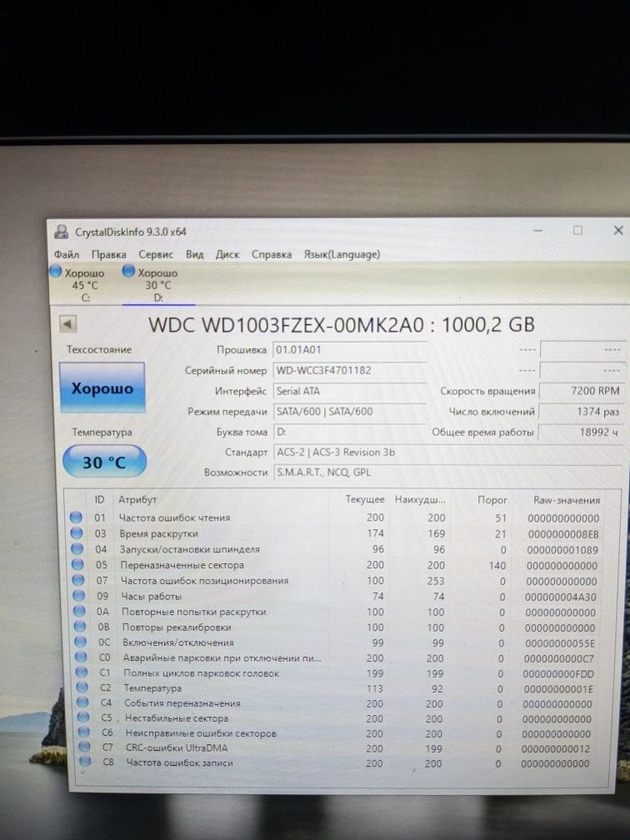Click status icon of Повторные попытки раскрутки row
630x840 pixels.
[79, 611]
